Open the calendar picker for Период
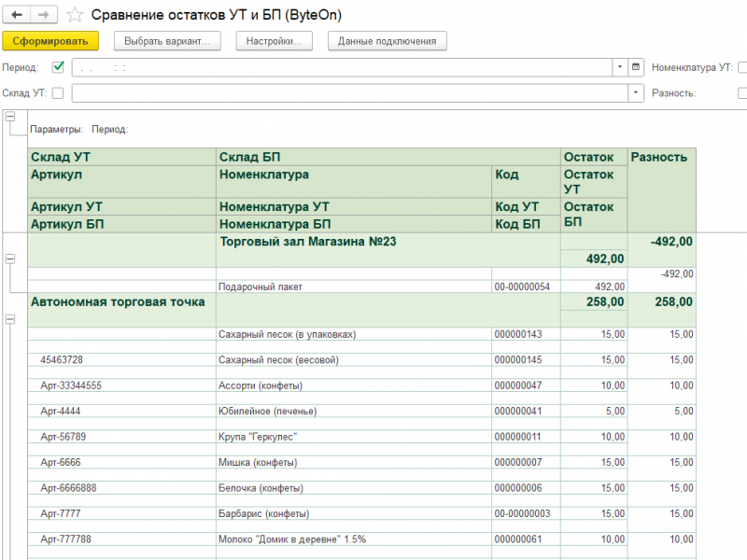The width and height of the screenshot is (747, 560). coord(636,67)
